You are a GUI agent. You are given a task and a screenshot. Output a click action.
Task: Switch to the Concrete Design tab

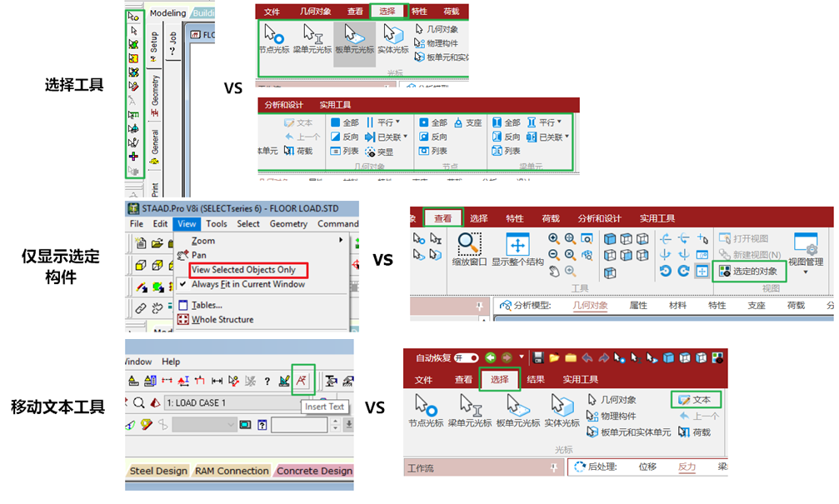click(315, 471)
